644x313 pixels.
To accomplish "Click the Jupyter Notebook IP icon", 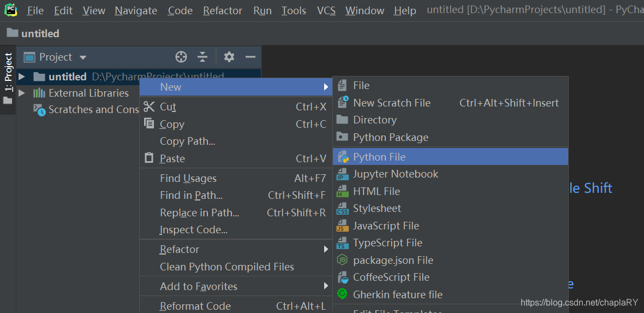I will [x=343, y=174].
